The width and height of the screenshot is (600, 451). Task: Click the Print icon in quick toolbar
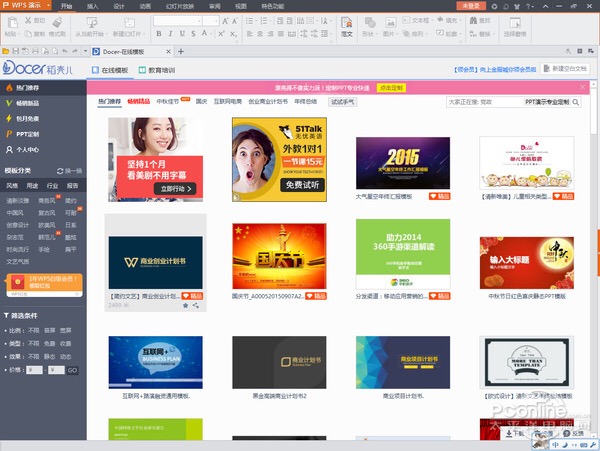[35, 51]
